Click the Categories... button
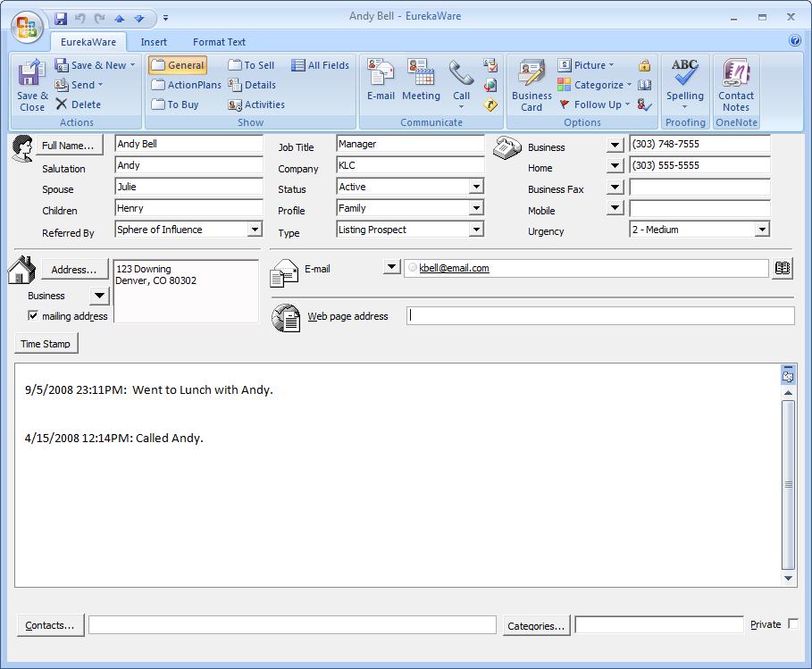Viewport: 812px width, 669px height. point(537,625)
